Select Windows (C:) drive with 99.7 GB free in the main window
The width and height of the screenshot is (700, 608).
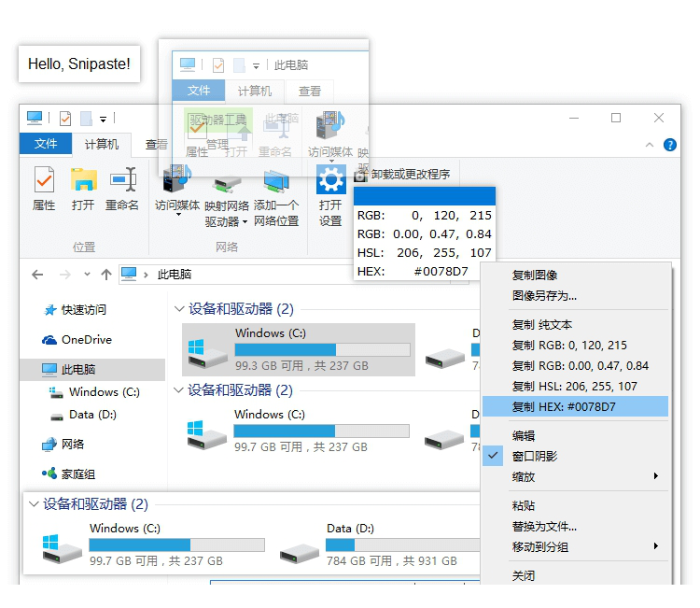pyautogui.click(x=298, y=431)
